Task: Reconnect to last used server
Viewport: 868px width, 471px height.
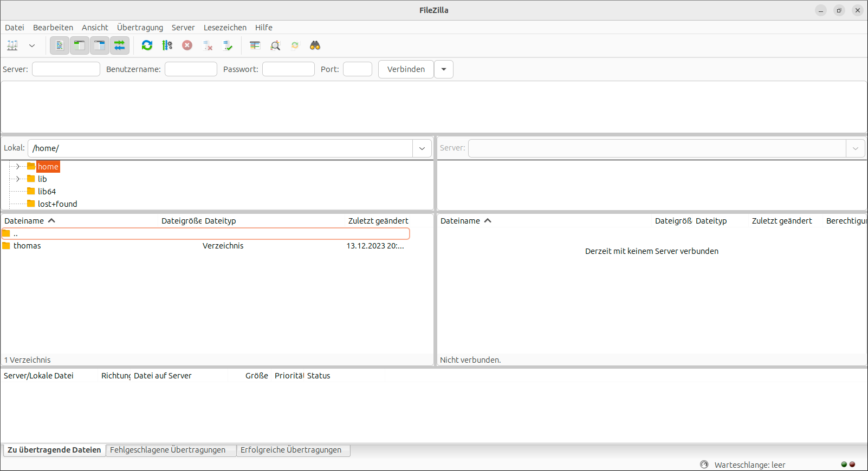Action: pyautogui.click(x=228, y=45)
